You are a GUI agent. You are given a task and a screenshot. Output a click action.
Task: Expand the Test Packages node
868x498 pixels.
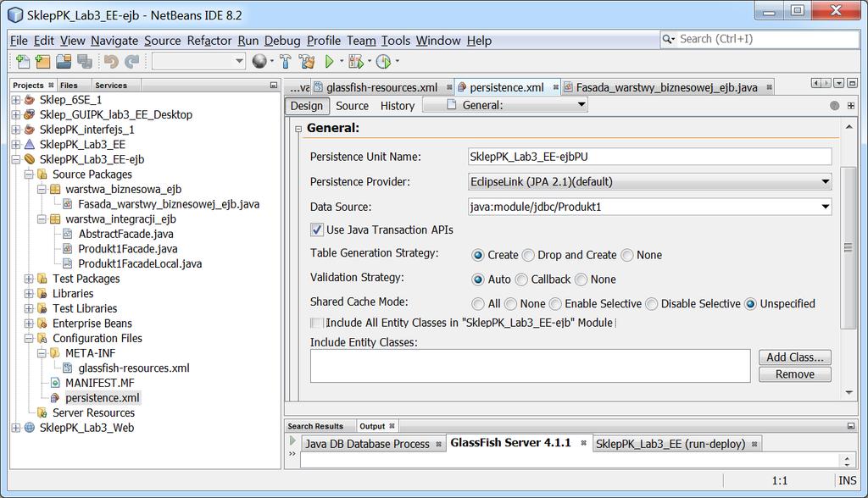pyautogui.click(x=29, y=279)
